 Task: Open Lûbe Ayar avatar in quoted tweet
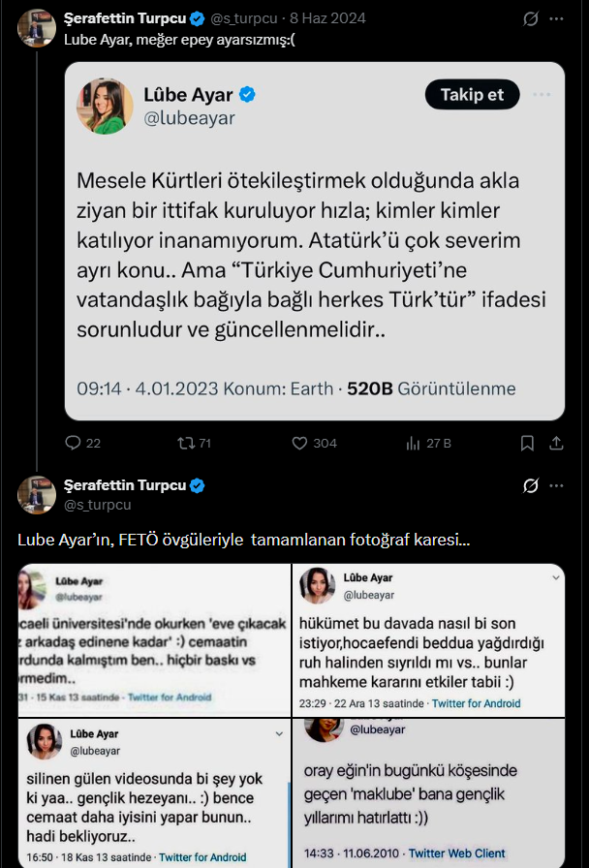click(x=105, y=107)
